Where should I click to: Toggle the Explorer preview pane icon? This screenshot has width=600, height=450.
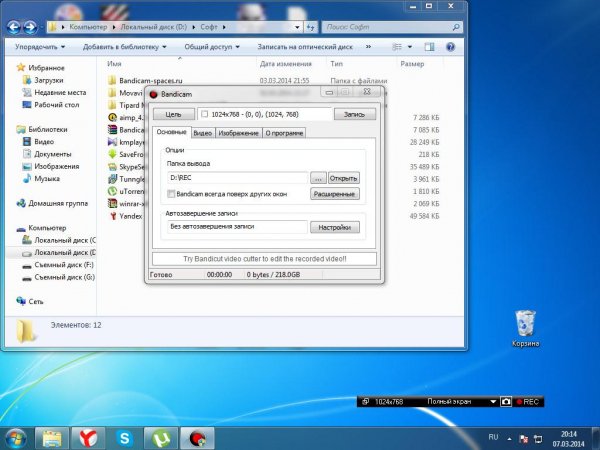click(x=429, y=47)
